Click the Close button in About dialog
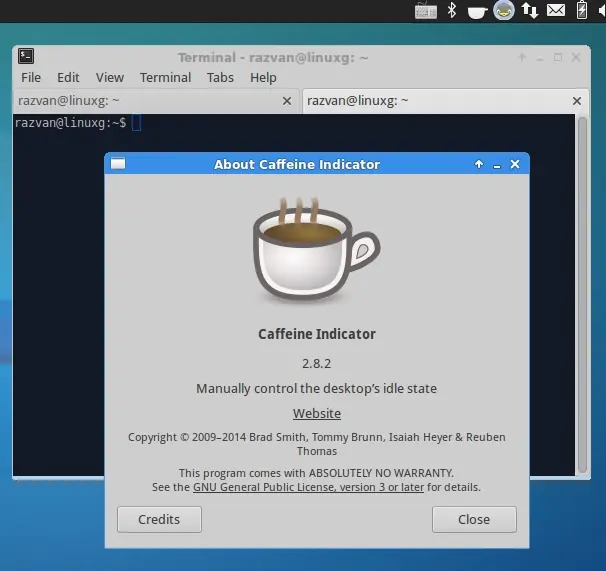The image size is (606, 571). [474, 519]
